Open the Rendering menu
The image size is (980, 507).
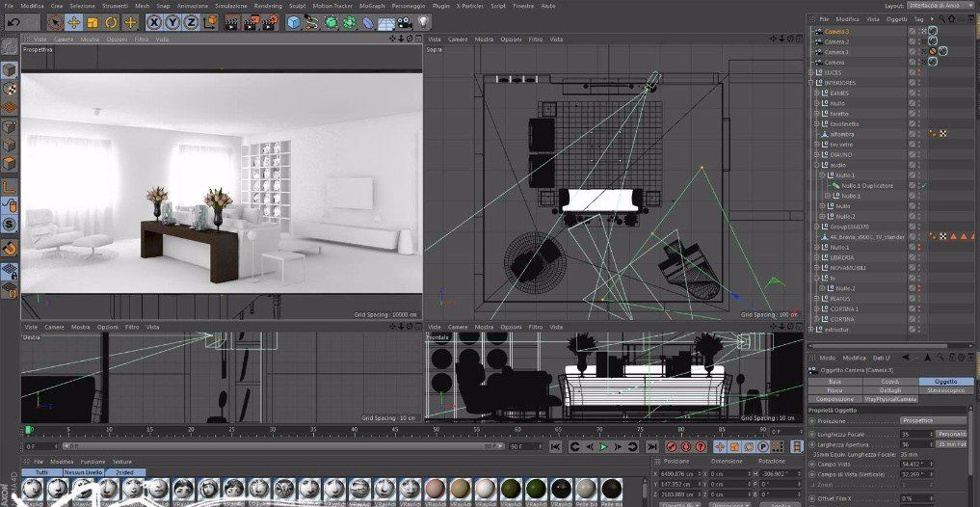(268, 6)
